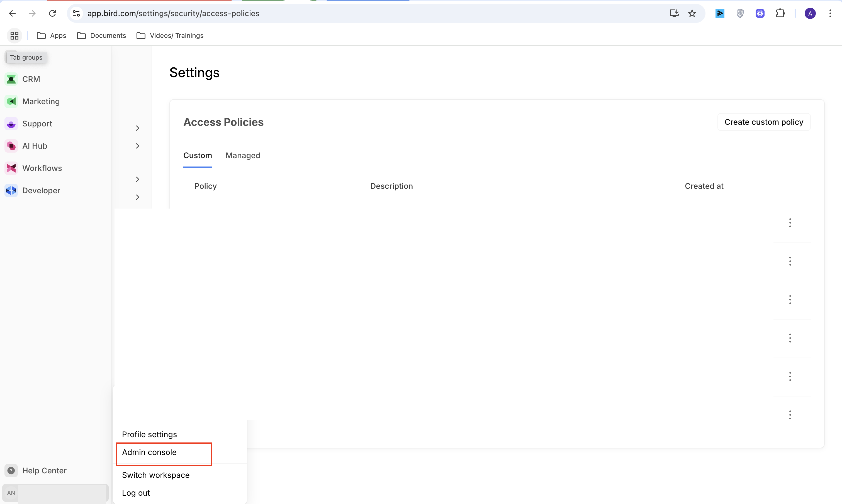Image resolution: width=842 pixels, height=504 pixels.
Task: Open the Apps bookmark folder
Action: pos(51,36)
